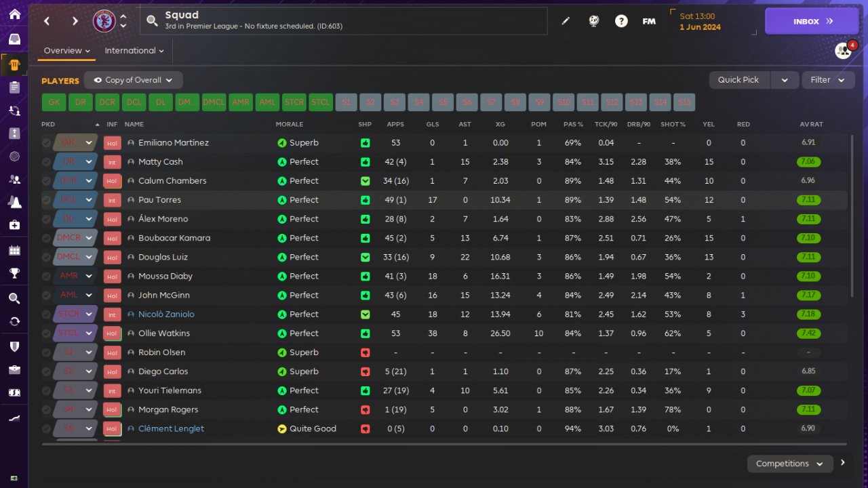Click the Int status badge for Youri Tielemans
This screenshot has width=868, height=488.
tap(112, 390)
